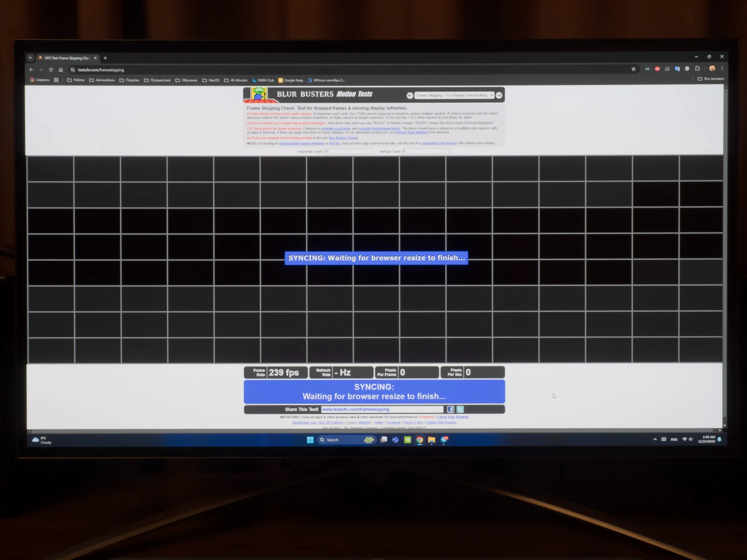Screen dimensions: 747x560
Task: Go to next motion test arrow
Action: 499,96
